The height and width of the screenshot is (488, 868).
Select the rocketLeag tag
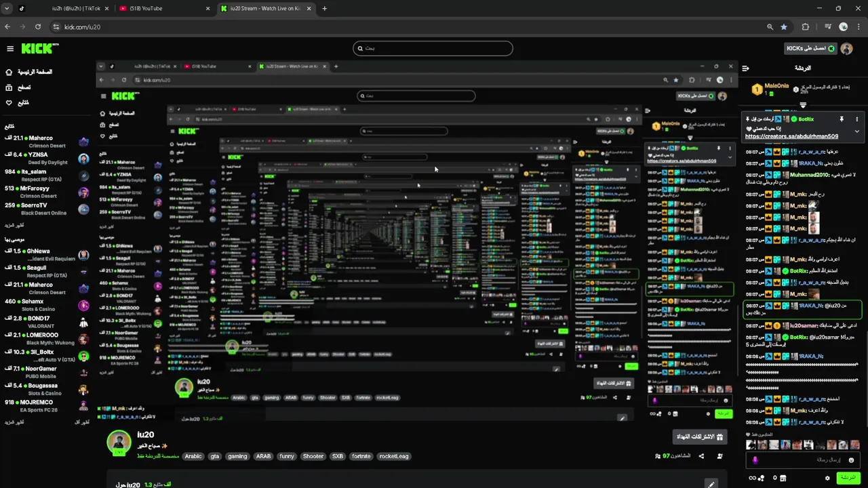tap(394, 456)
